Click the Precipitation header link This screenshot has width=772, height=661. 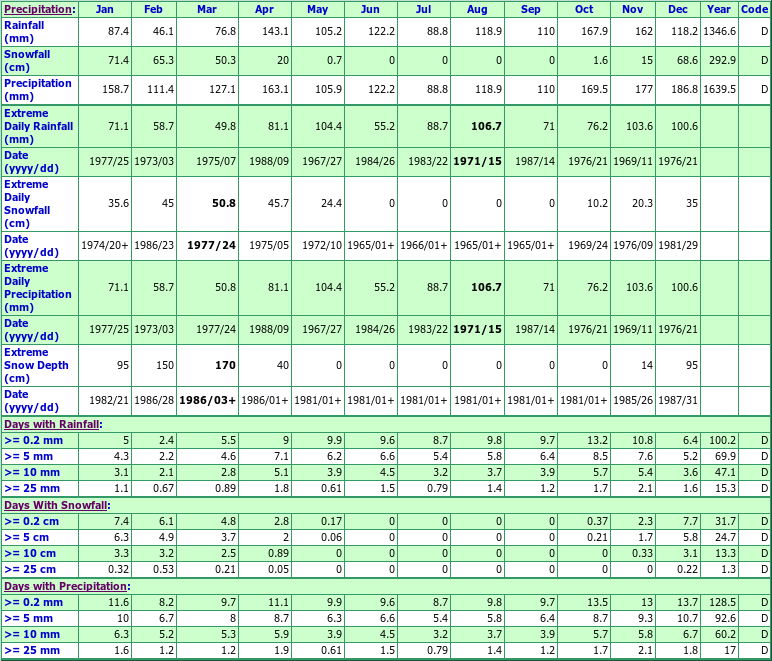[x=36, y=9]
